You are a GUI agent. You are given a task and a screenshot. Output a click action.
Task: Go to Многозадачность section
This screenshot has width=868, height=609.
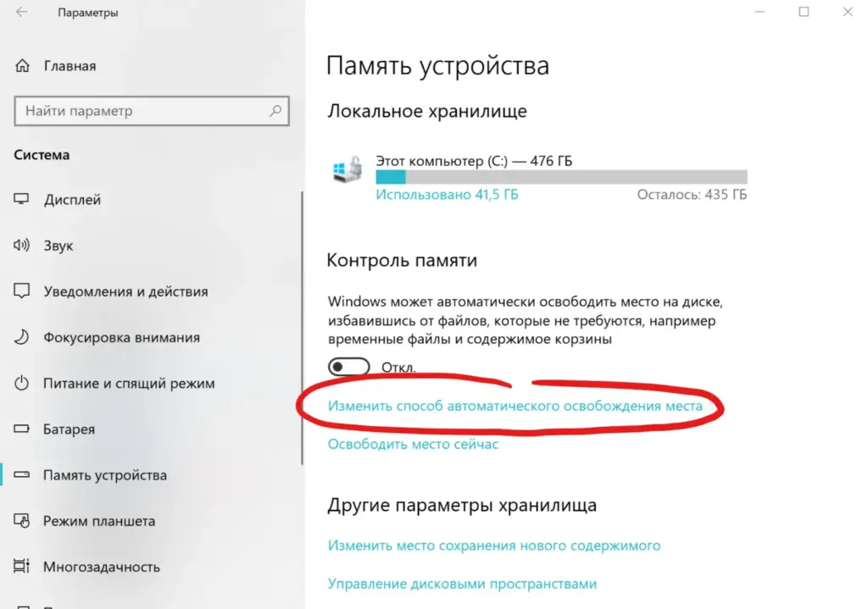click(x=102, y=567)
